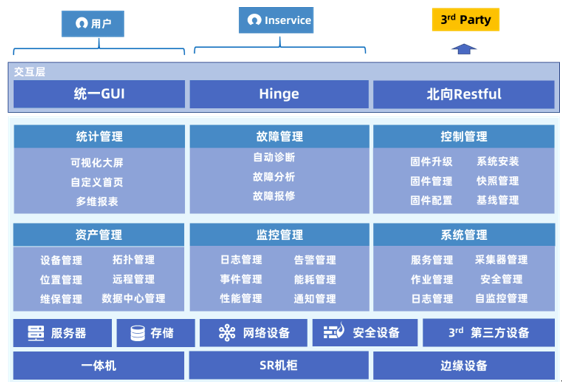Viewport: 562px width, 382px height.
Task: Click 远程管理 entry
Action: coord(134,279)
